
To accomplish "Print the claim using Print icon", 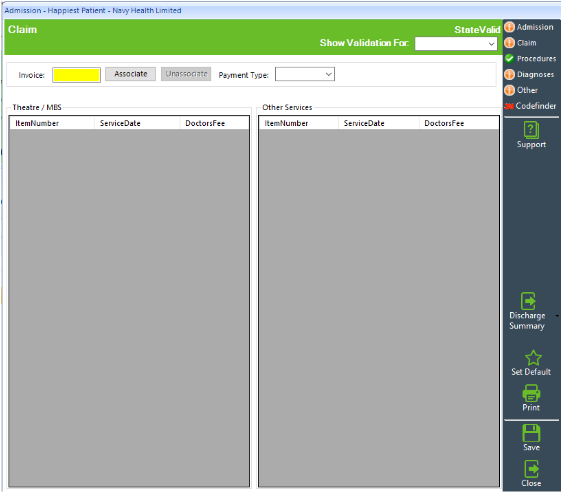I will pyautogui.click(x=531, y=393).
